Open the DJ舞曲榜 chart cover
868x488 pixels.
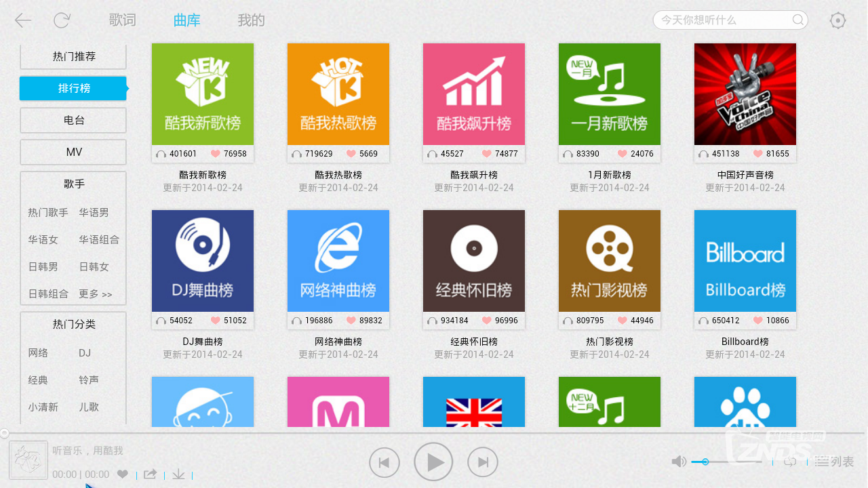203,261
